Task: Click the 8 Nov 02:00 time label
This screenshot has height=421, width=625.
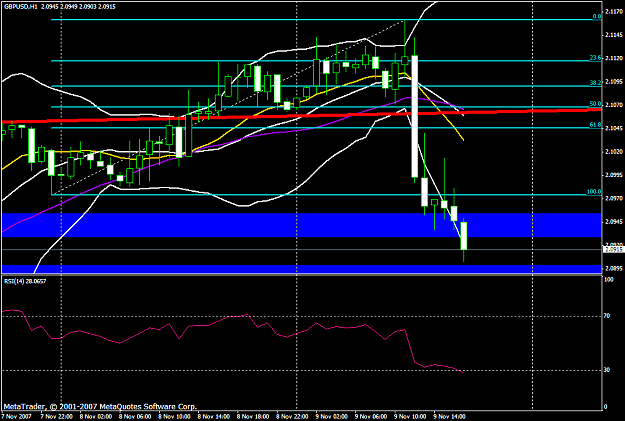Action: [x=96, y=417]
